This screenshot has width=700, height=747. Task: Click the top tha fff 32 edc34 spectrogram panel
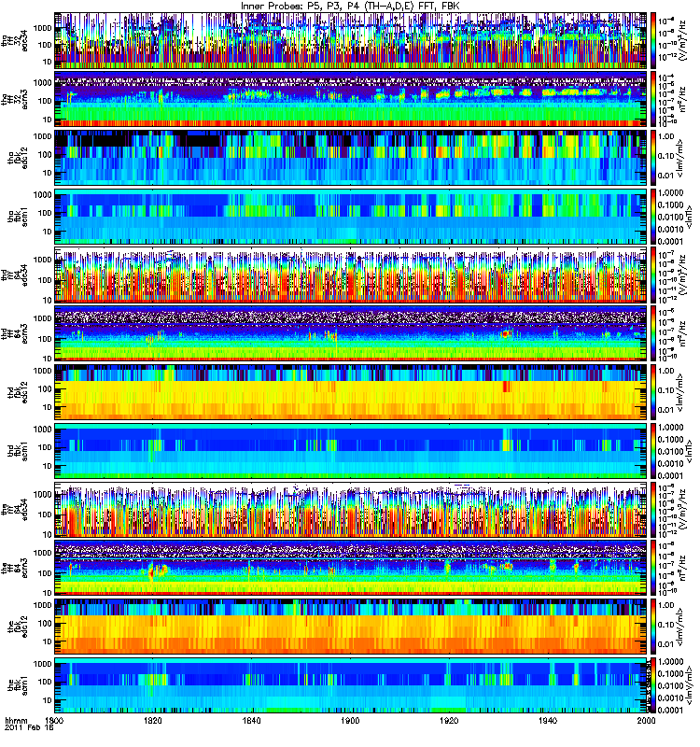[351, 40]
